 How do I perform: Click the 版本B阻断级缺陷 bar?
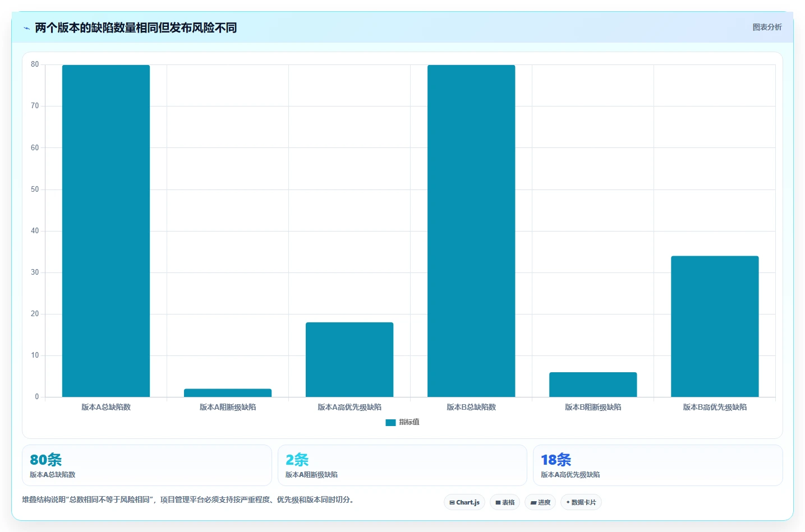pyautogui.click(x=593, y=385)
